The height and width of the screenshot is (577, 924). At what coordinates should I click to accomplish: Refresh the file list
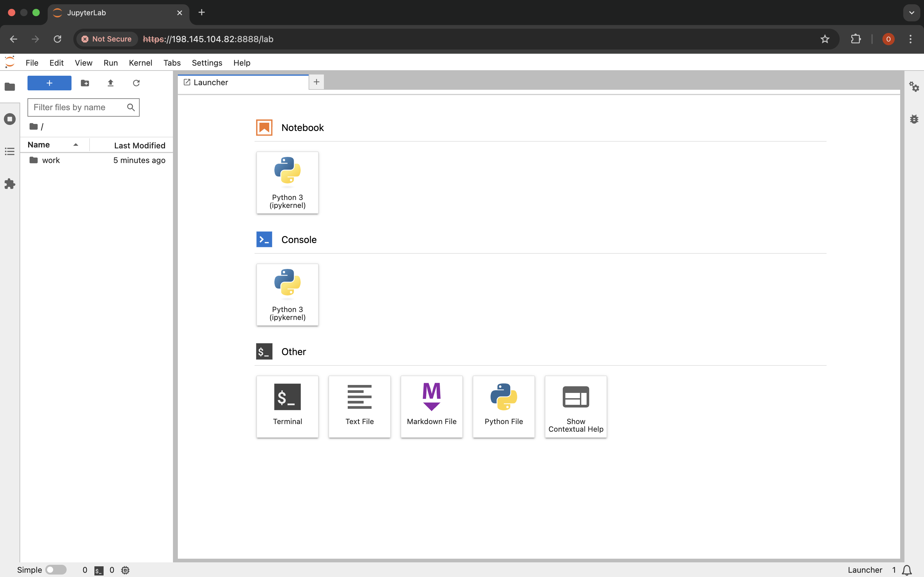136,83
